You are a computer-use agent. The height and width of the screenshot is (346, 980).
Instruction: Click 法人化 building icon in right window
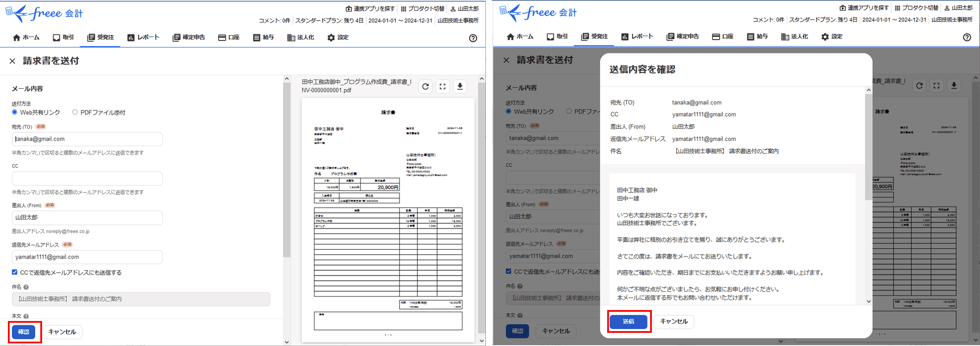pyautogui.click(x=785, y=37)
